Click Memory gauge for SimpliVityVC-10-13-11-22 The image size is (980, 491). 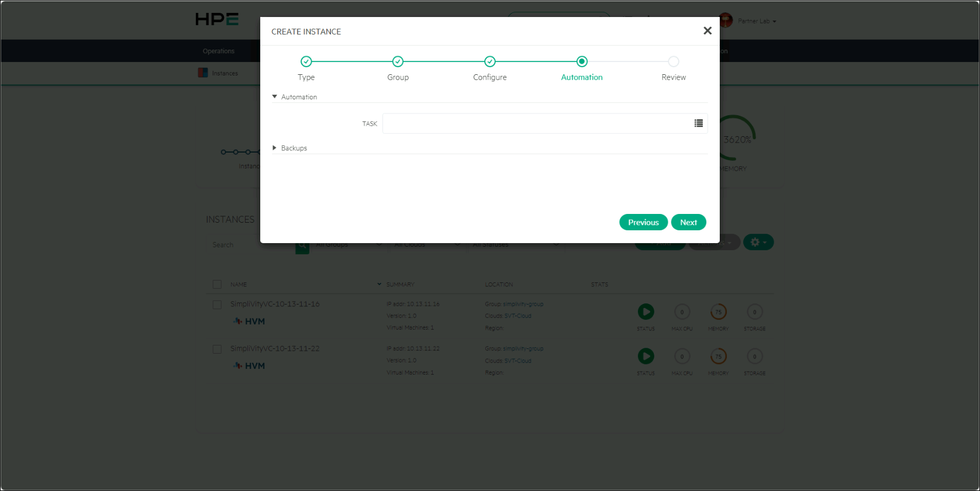tap(718, 356)
